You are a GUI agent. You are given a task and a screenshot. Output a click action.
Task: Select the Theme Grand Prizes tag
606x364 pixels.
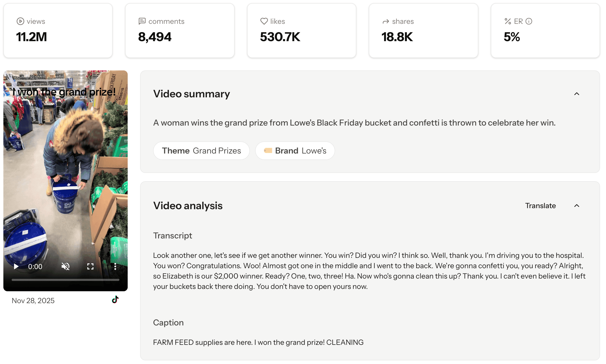(201, 151)
